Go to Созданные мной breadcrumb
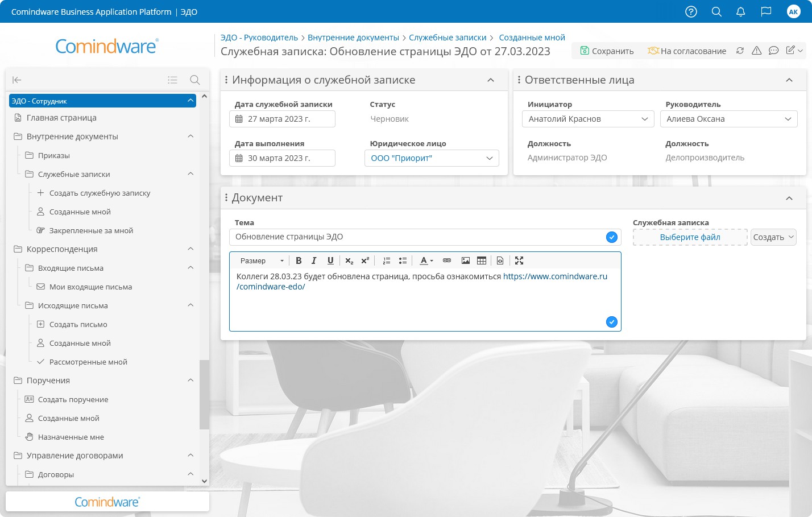The image size is (812, 517). (x=532, y=38)
